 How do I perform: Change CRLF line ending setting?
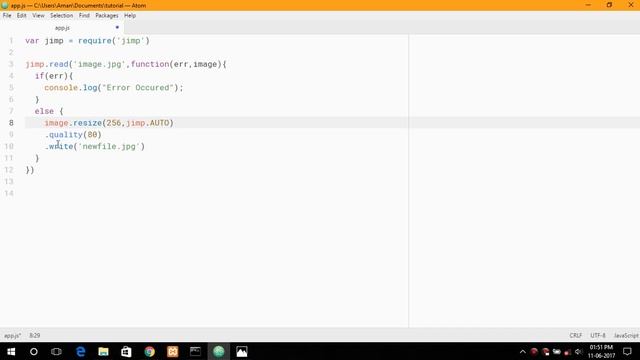[576, 336]
